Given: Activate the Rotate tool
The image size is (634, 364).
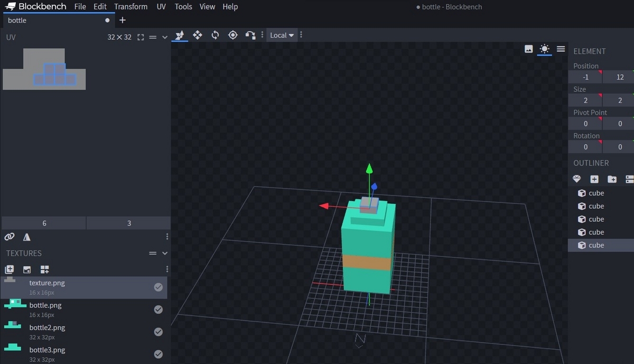Looking at the screenshot, I should pyautogui.click(x=215, y=35).
